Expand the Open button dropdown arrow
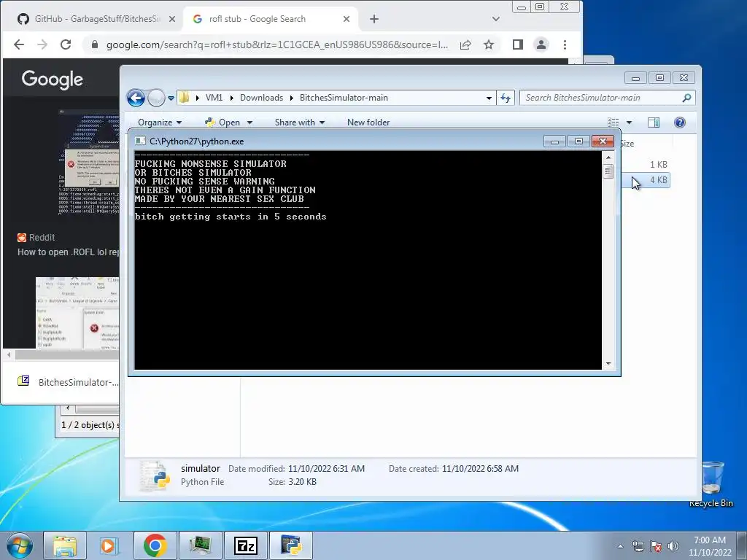The height and width of the screenshot is (560, 747). (x=249, y=122)
